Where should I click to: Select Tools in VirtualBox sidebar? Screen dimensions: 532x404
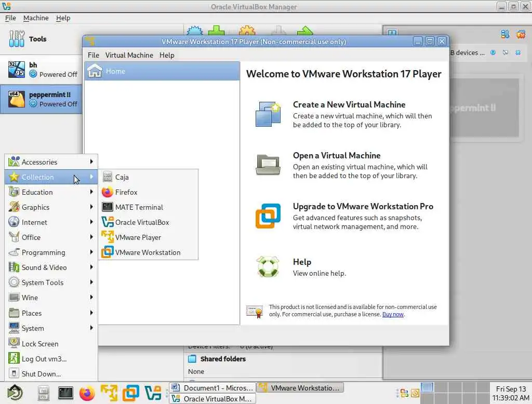coord(41,39)
